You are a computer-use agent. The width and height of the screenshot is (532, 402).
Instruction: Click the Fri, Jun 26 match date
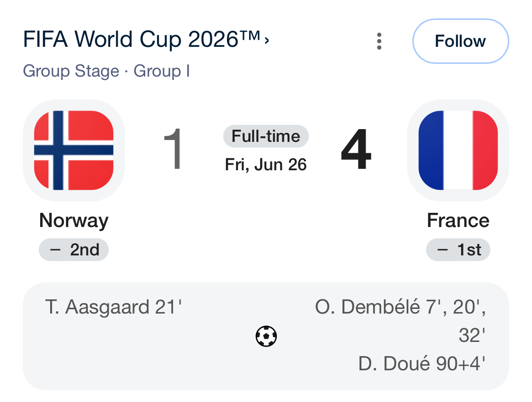point(266,165)
